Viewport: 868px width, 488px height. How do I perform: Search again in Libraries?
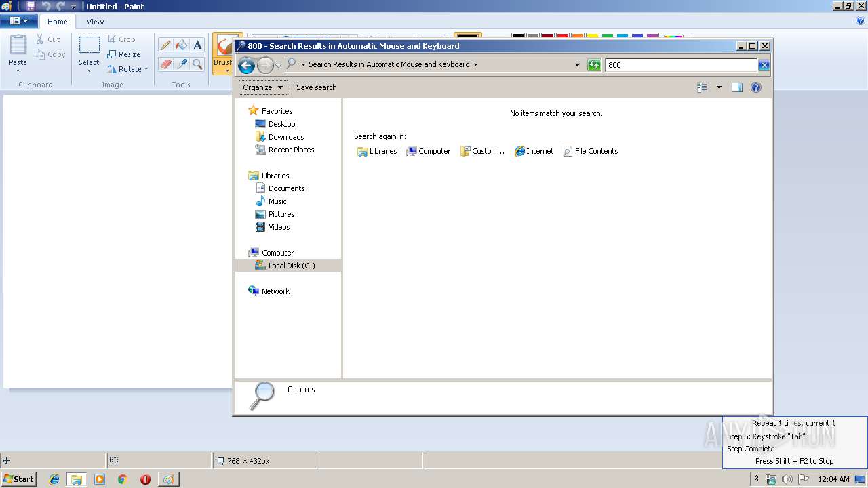(x=377, y=151)
